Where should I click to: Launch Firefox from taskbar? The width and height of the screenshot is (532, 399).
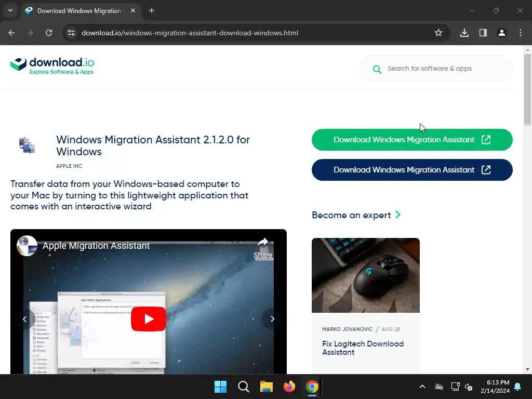(289, 387)
